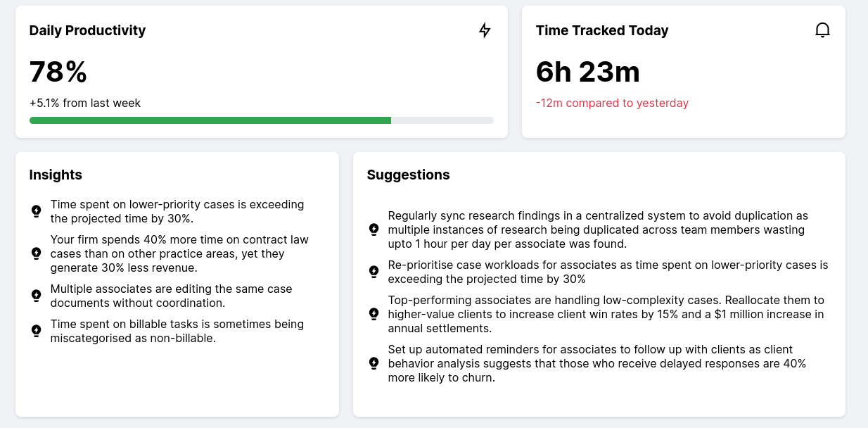Select the Insights card heading
The height and width of the screenshot is (428, 868).
coord(56,175)
